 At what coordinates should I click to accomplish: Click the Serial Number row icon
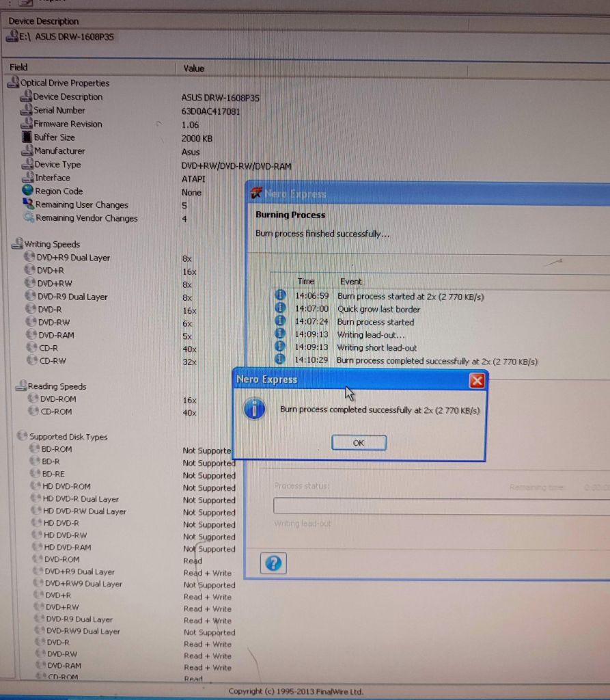coord(27,109)
